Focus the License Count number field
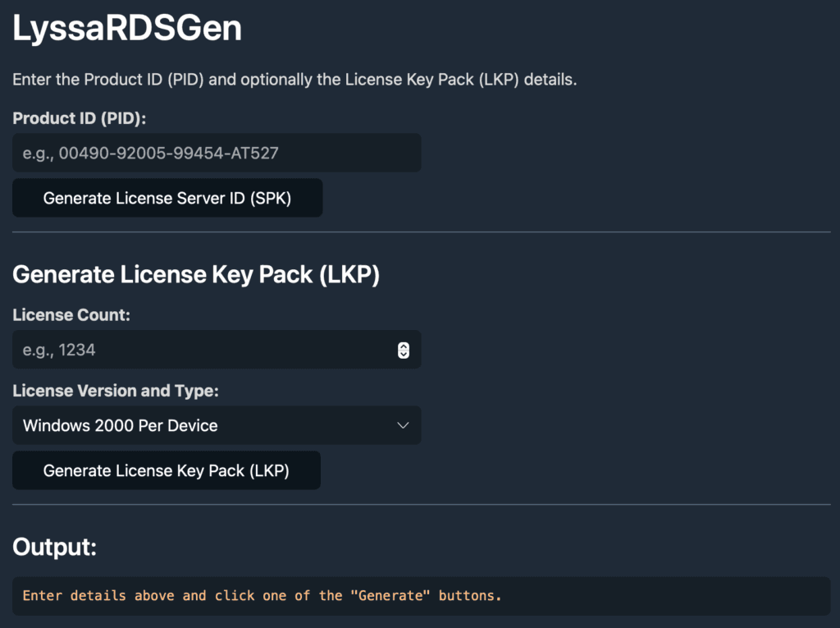 197,350
